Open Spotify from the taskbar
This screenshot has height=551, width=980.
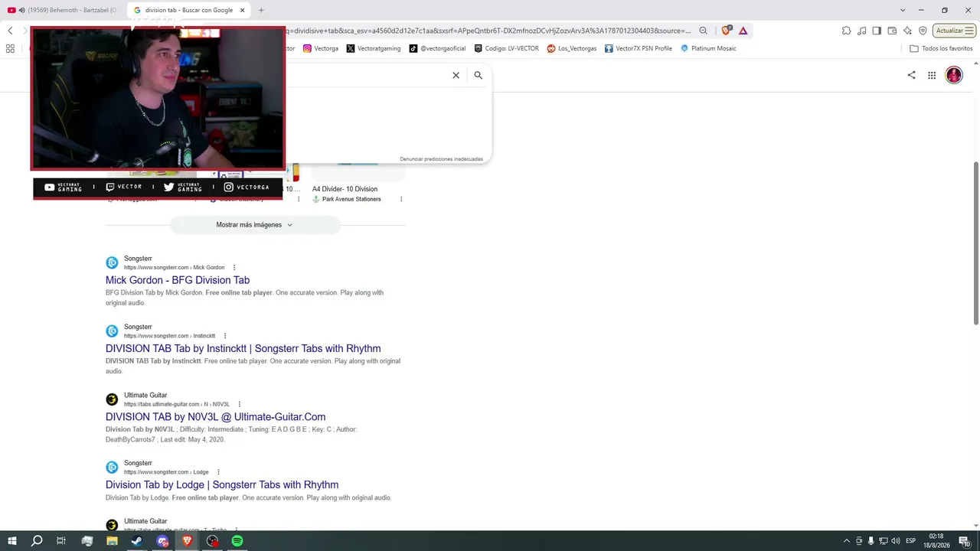click(x=237, y=541)
